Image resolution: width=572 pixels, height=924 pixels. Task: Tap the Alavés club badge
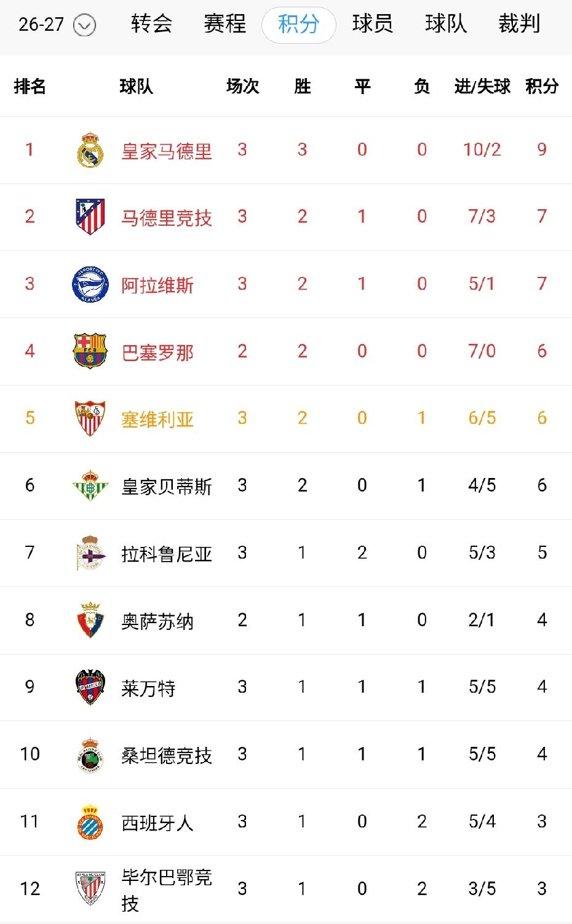click(90, 284)
